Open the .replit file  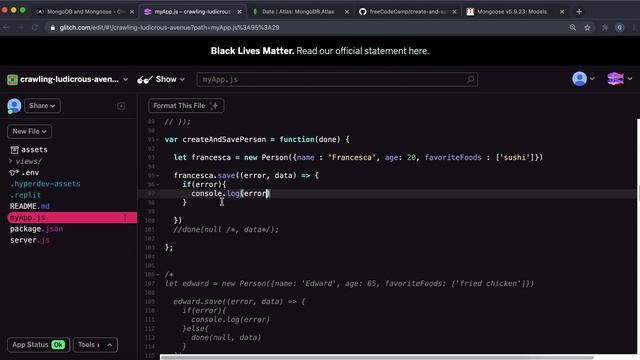click(x=25, y=195)
